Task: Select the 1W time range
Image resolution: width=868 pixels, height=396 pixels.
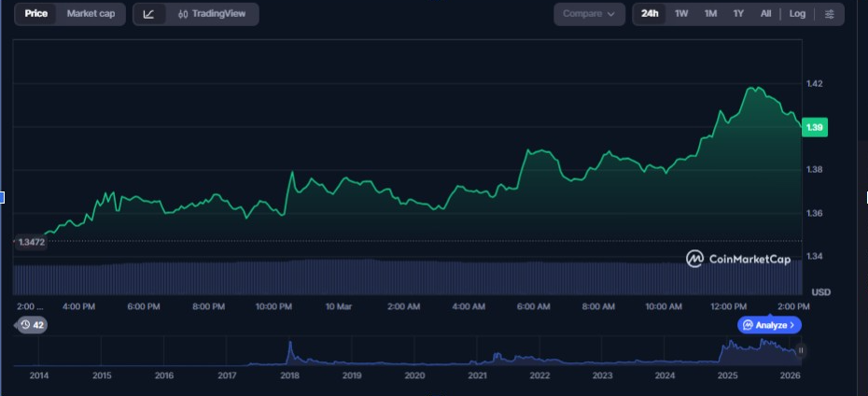Action: click(681, 14)
